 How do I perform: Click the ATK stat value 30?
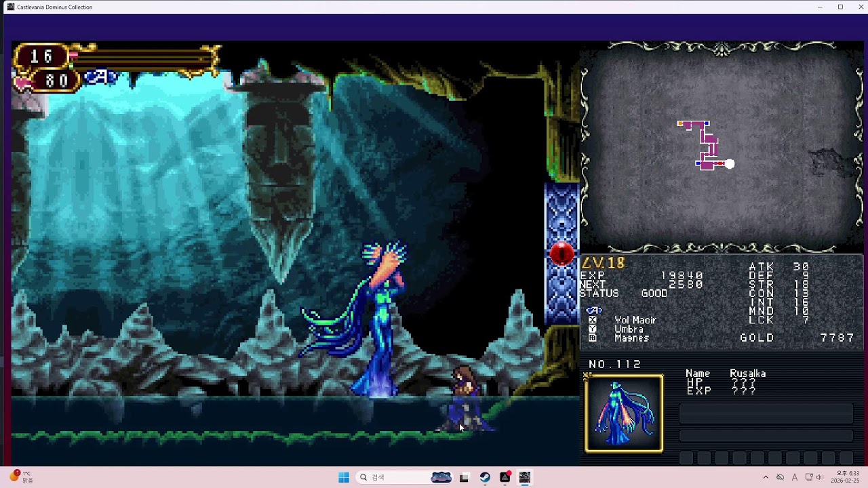point(801,267)
